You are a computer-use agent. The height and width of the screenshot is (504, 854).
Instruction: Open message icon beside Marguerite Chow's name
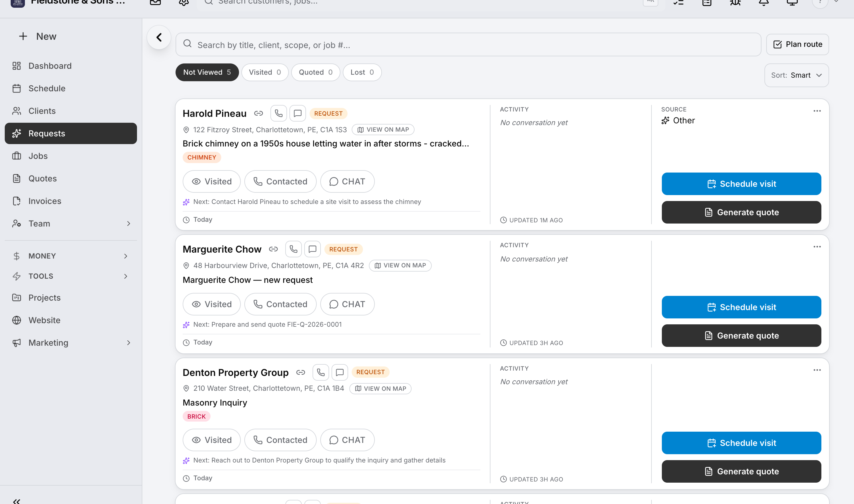point(313,249)
